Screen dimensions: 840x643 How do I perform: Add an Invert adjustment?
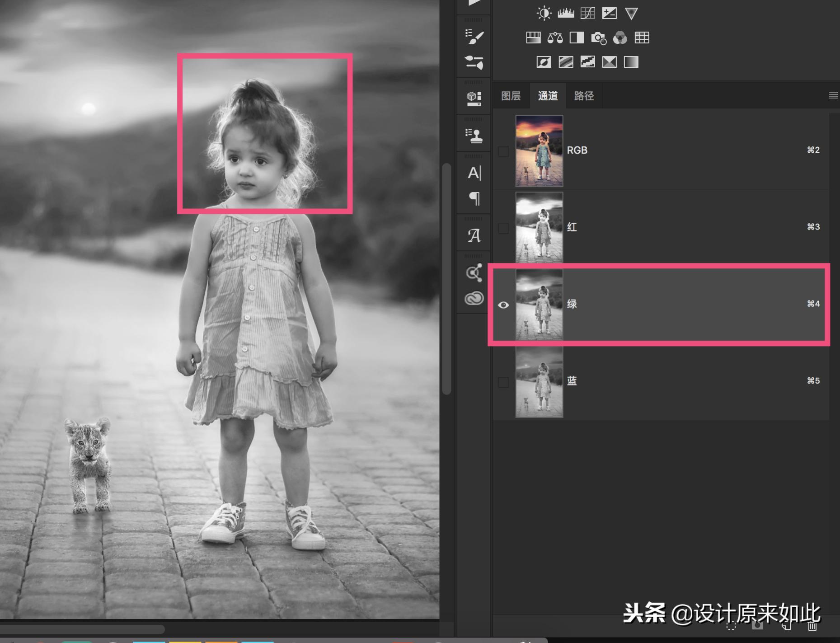point(544,62)
